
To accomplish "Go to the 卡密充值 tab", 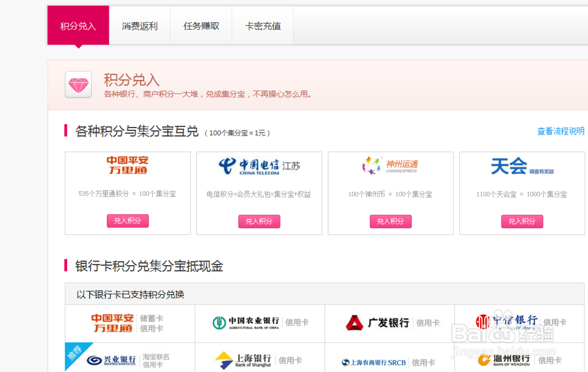I will [263, 26].
